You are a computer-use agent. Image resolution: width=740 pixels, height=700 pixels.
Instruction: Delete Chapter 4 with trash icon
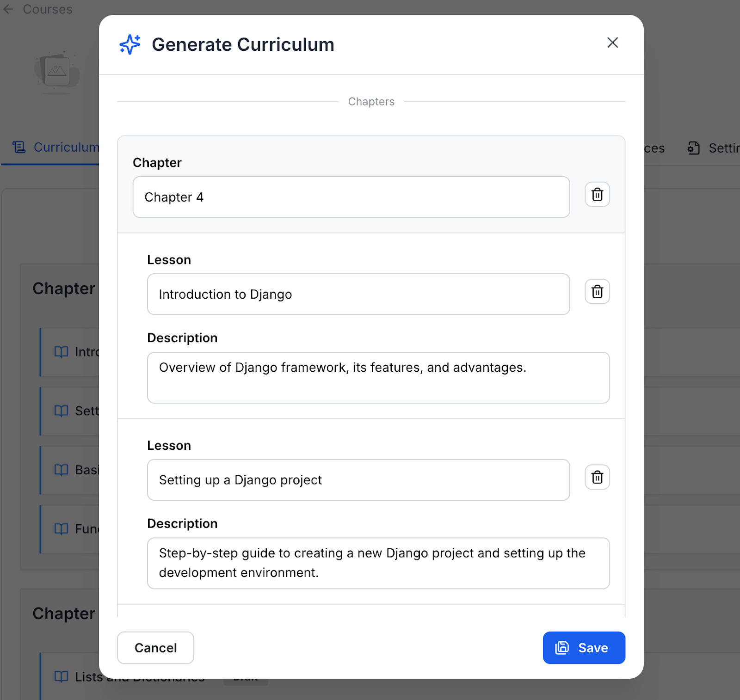[597, 194]
